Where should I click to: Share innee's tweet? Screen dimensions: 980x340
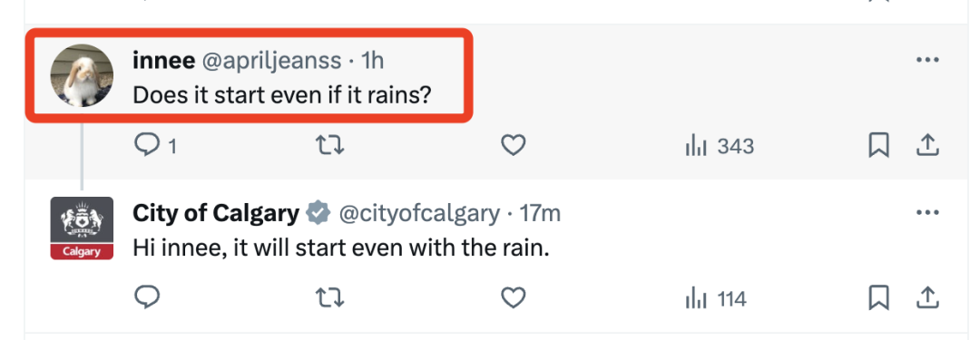click(928, 146)
